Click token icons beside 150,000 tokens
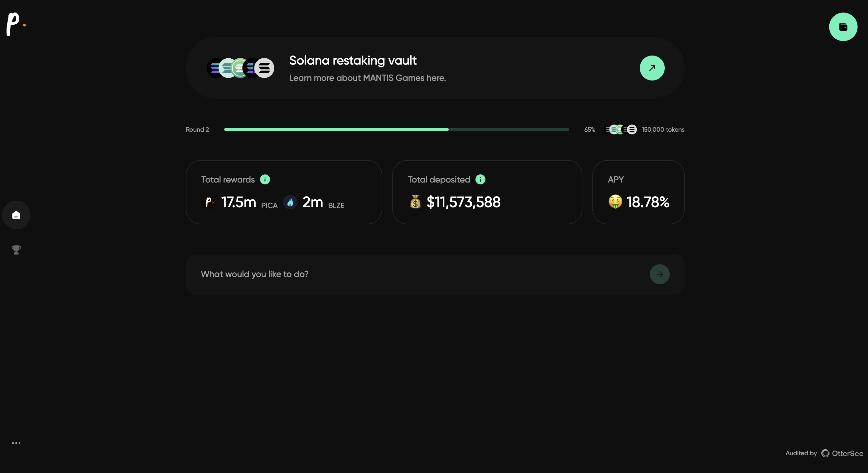The image size is (868, 473). pyautogui.click(x=620, y=129)
